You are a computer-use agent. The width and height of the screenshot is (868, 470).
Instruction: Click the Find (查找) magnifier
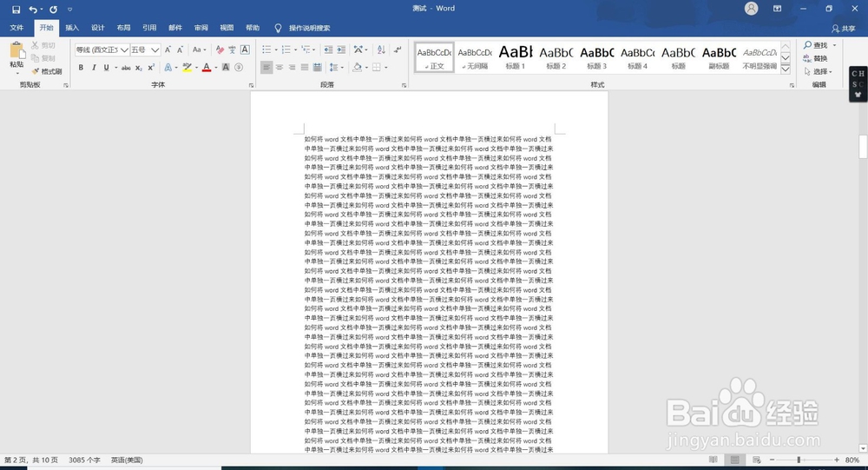click(x=815, y=45)
